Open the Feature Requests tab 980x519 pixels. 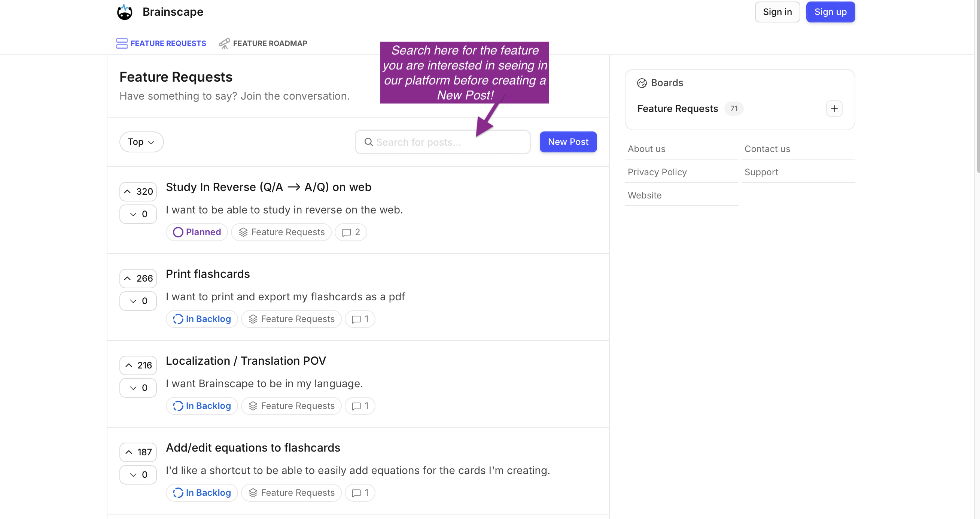tap(161, 43)
